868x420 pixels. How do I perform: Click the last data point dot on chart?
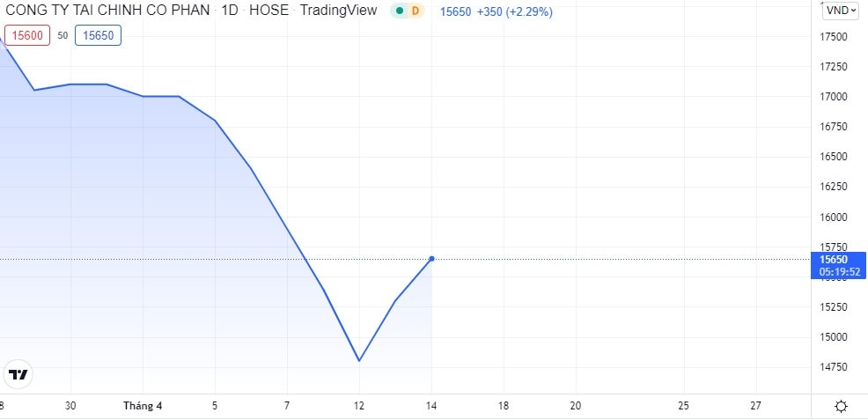click(431, 259)
